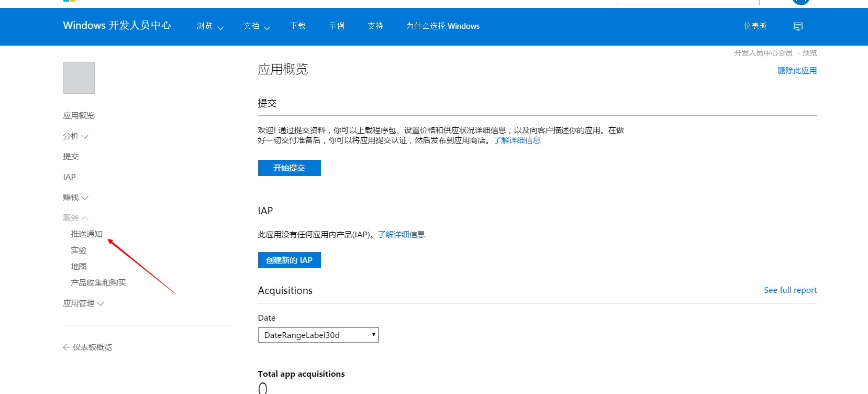The image size is (868, 394).
Task: Open 地图 under 服务
Action: (79, 267)
